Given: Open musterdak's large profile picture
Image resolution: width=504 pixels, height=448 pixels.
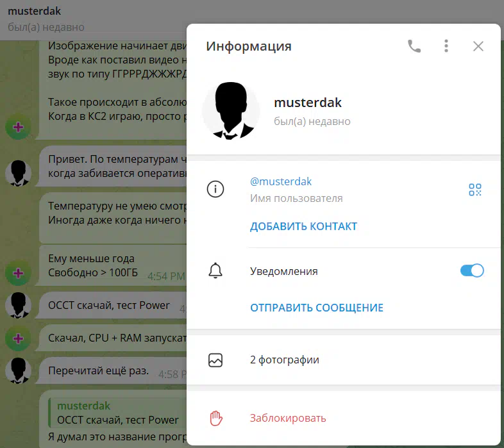Looking at the screenshot, I should [x=231, y=111].
